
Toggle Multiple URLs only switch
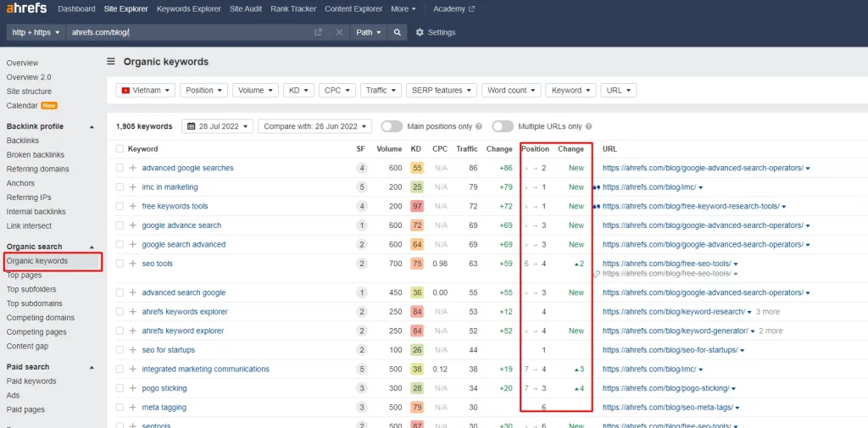tap(504, 126)
